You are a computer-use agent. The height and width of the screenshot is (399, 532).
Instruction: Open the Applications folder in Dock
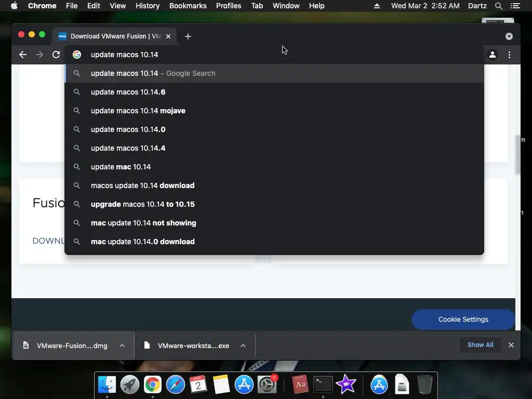(x=379, y=384)
